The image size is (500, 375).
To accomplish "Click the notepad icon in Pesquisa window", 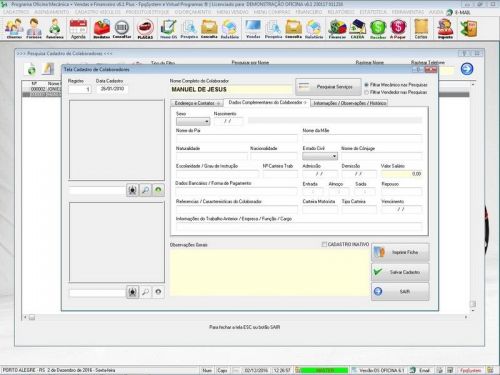I will (48, 69).
